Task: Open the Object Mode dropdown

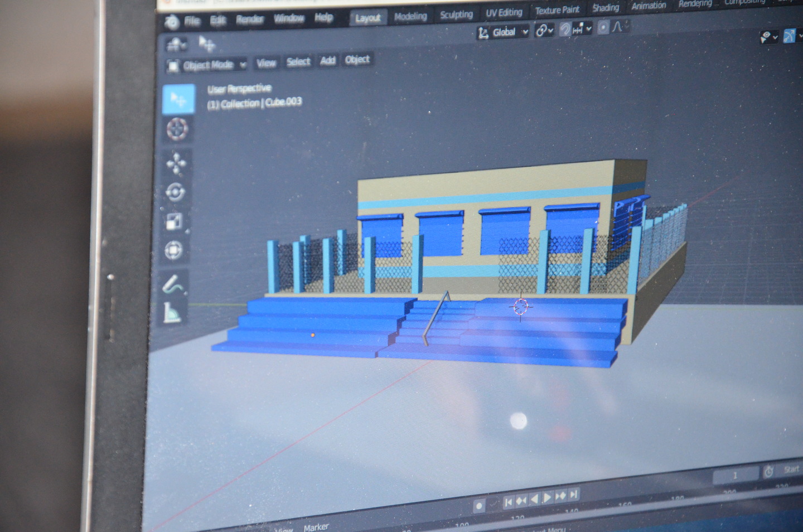Action: (207, 65)
